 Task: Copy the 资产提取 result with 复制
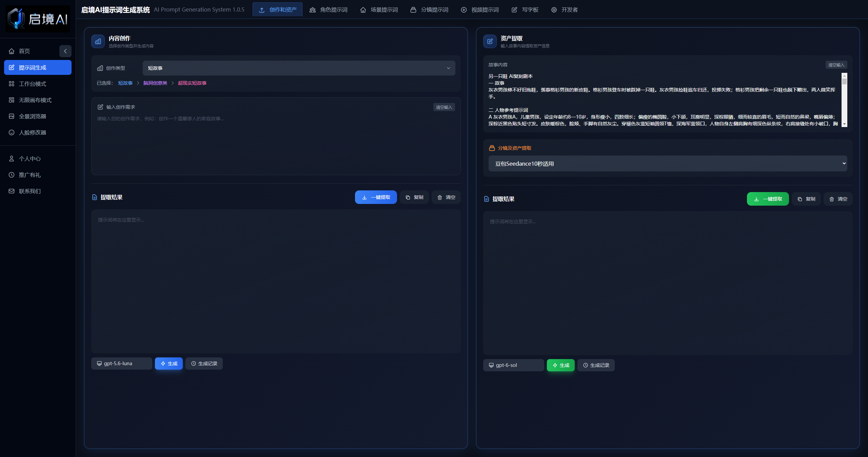806,199
